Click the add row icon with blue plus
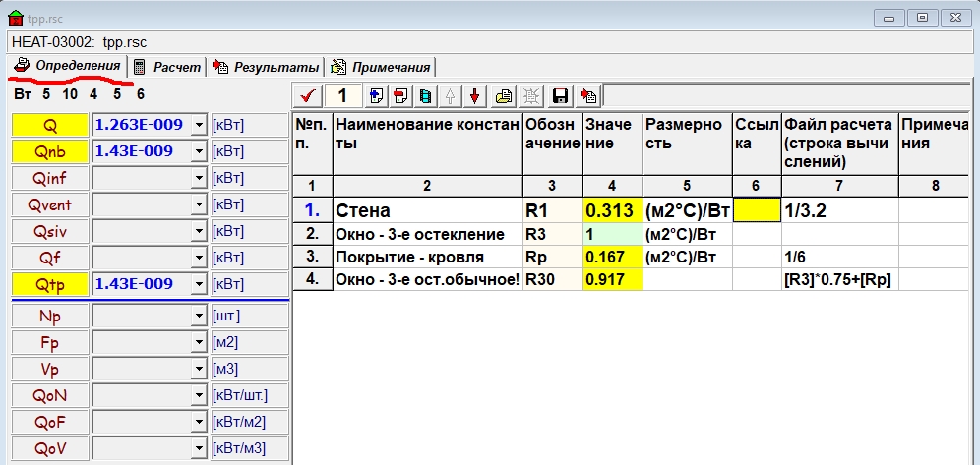Image resolution: width=980 pixels, height=465 pixels. point(377,95)
